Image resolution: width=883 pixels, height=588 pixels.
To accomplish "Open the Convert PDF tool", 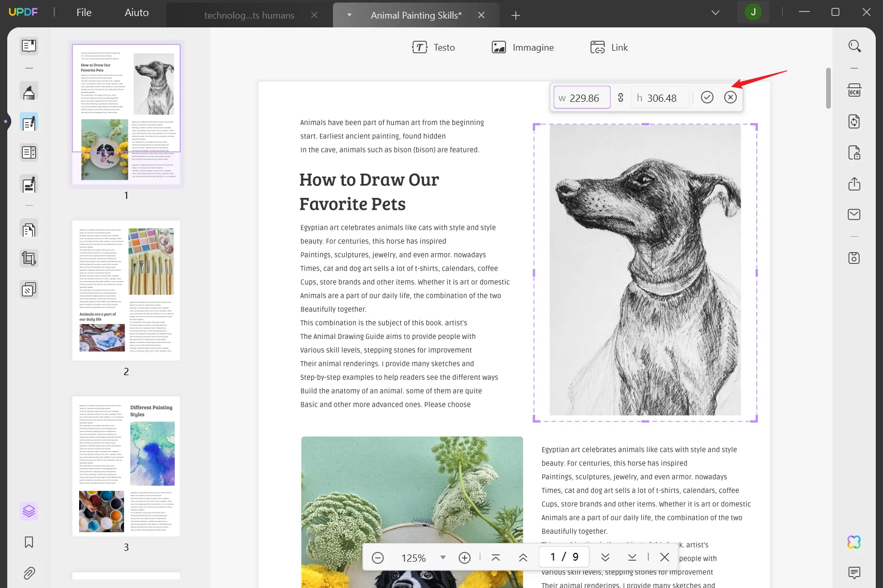I will [855, 121].
